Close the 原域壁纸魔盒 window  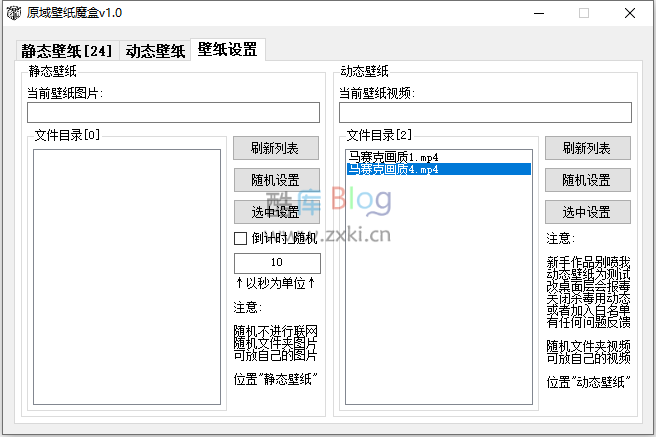[x=630, y=13]
